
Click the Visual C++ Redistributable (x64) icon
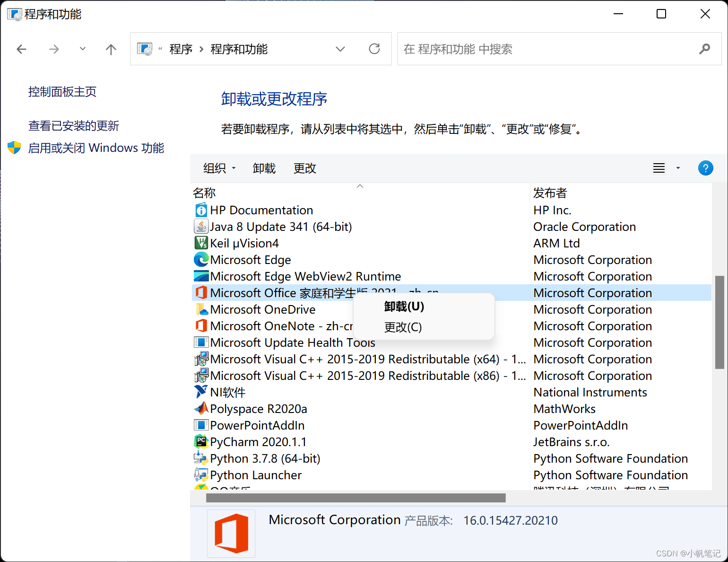[201, 359]
